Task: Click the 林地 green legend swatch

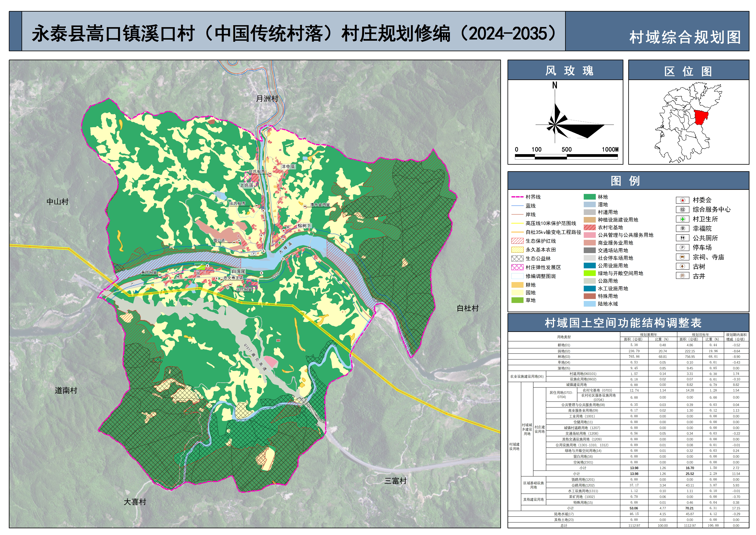Action: tap(590, 197)
